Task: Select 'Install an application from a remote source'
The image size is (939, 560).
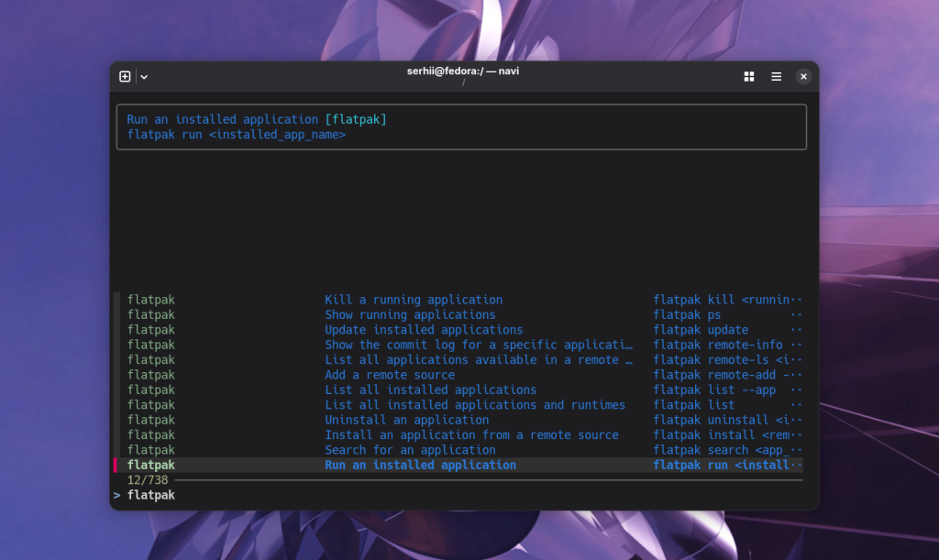Action: (x=458, y=435)
